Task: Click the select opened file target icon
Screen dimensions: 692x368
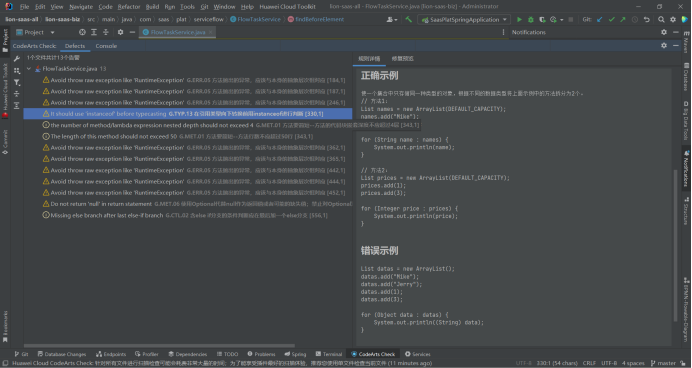Action: coord(82,32)
